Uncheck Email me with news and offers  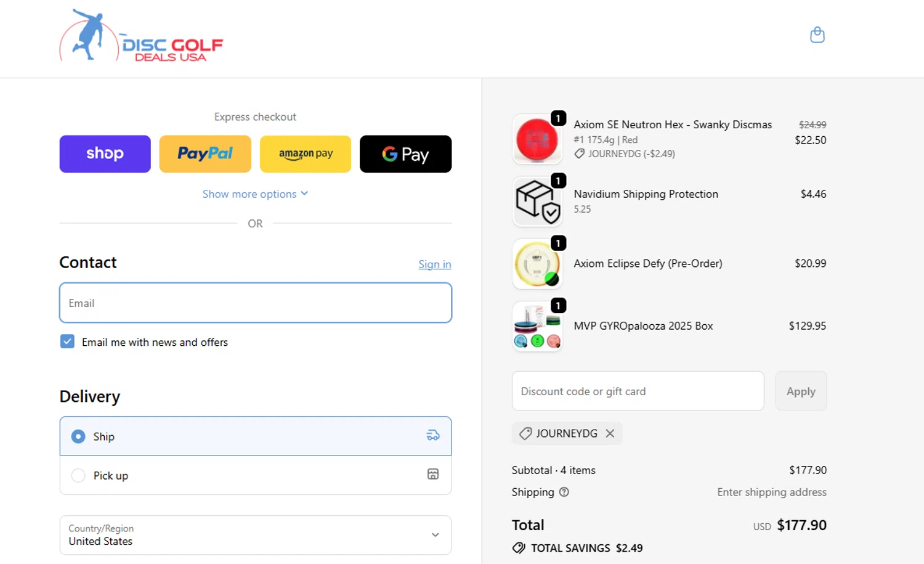click(x=67, y=341)
